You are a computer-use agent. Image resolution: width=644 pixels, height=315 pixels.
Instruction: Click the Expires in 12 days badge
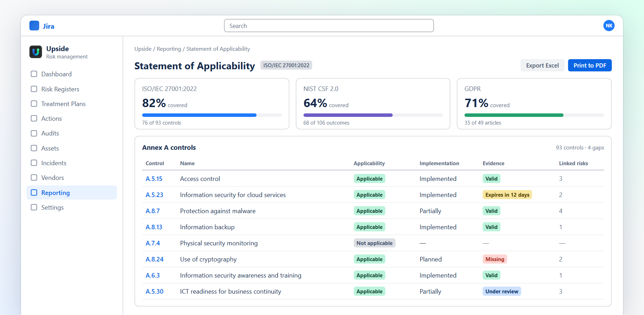tap(507, 195)
